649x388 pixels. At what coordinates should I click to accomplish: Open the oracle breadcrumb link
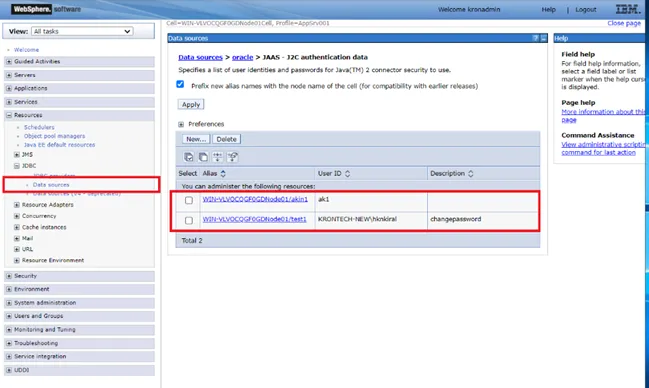pos(243,57)
